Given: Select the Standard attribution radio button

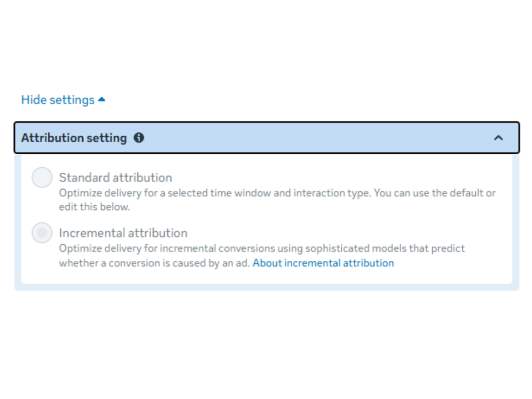Looking at the screenshot, I should (x=42, y=178).
